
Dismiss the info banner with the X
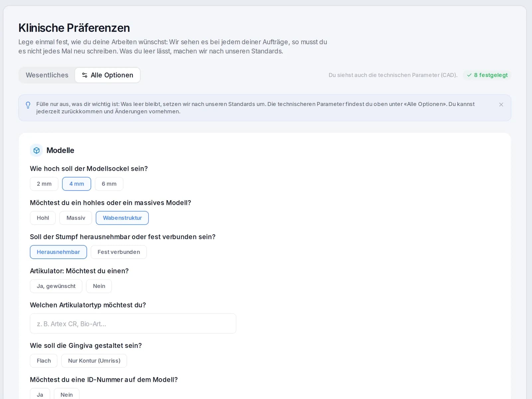tap(501, 104)
